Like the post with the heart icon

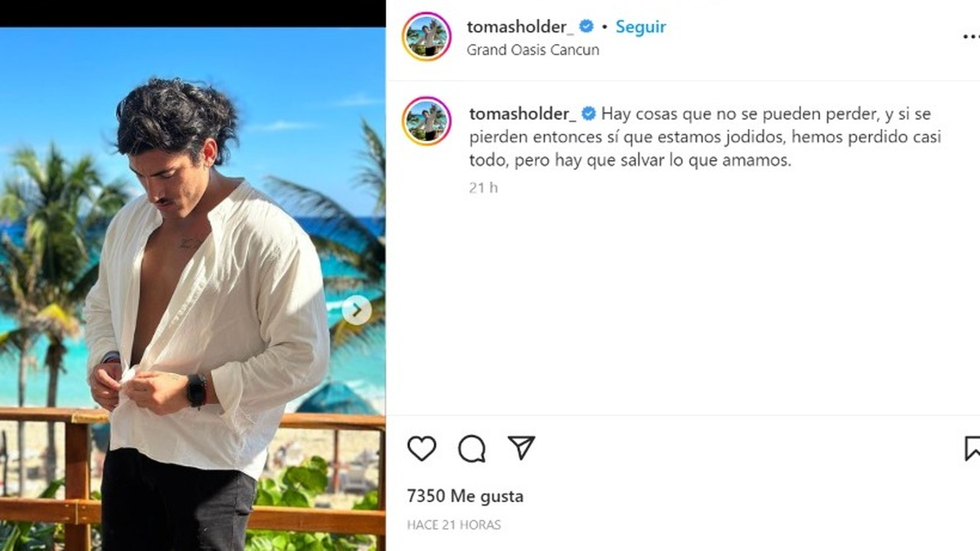421,448
